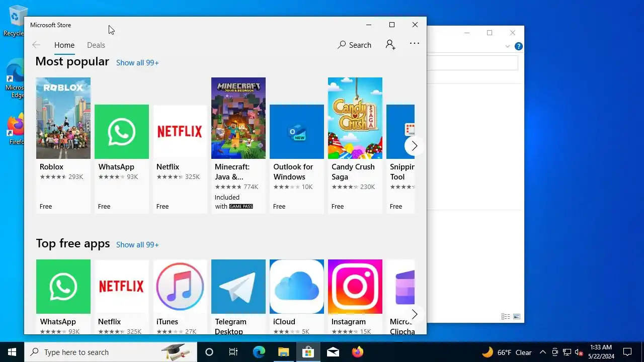Open Mail from the taskbar
This screenshot has width=644, height=362.
tap(333, 352)
